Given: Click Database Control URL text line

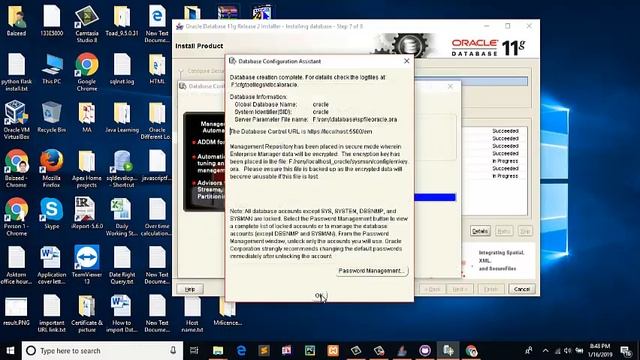Looking at the screenshot, I should click(301, 132).
